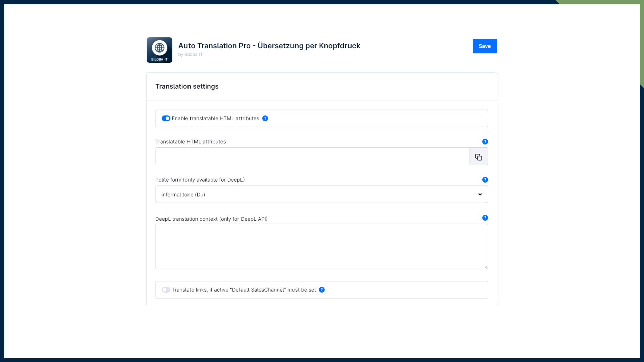Show help for the Translate links option
The height and width of the screenshot is (362, 644).
click(322, 290)
